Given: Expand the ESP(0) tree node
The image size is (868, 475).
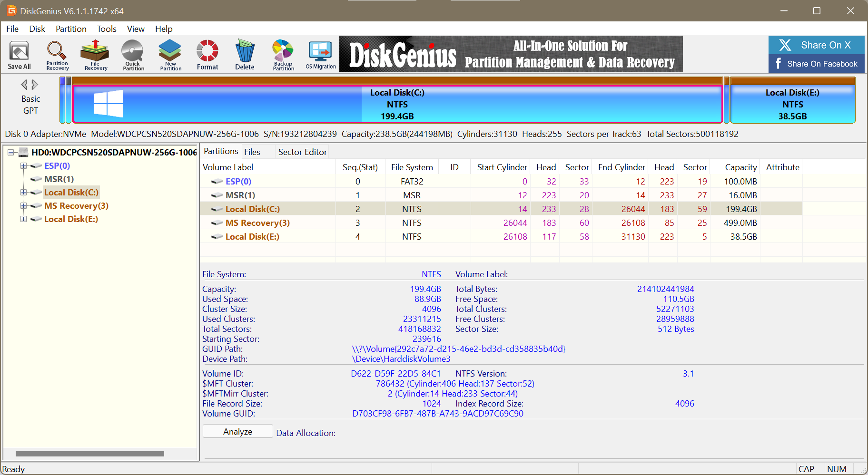Looking at the screenshot, I should point(23,166).
